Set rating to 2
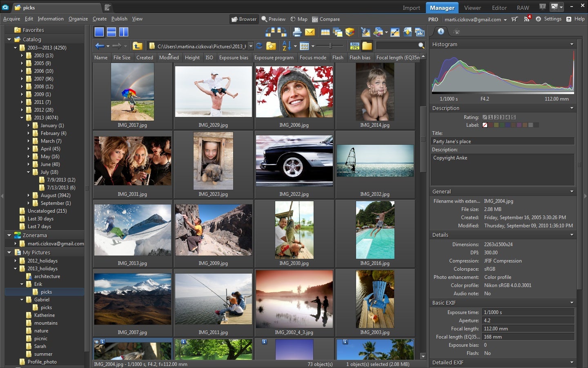The image size is (588, 368). click(497, 117)
